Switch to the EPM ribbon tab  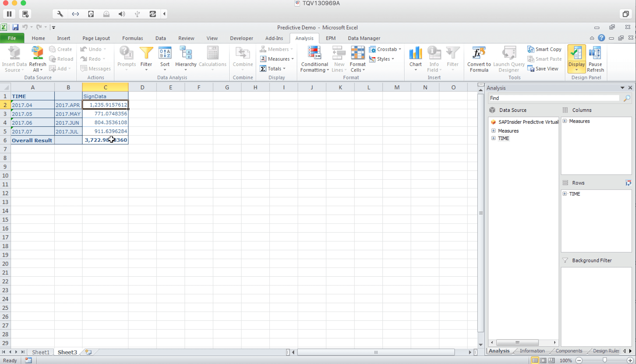point(330,38)
